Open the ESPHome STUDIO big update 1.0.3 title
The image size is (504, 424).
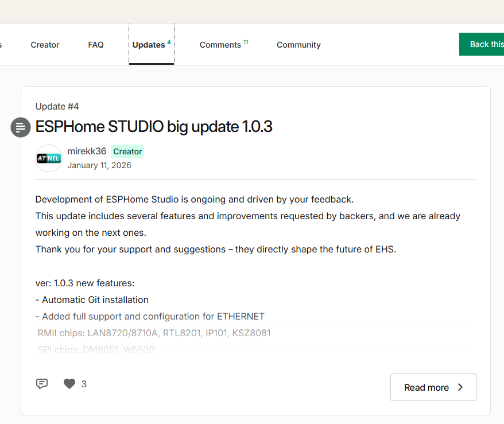coord(154,127)
